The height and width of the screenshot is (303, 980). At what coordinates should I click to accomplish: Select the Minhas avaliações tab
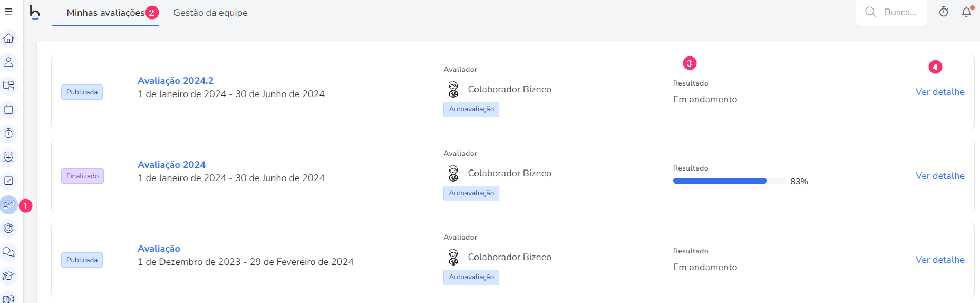tap(105, 13)
